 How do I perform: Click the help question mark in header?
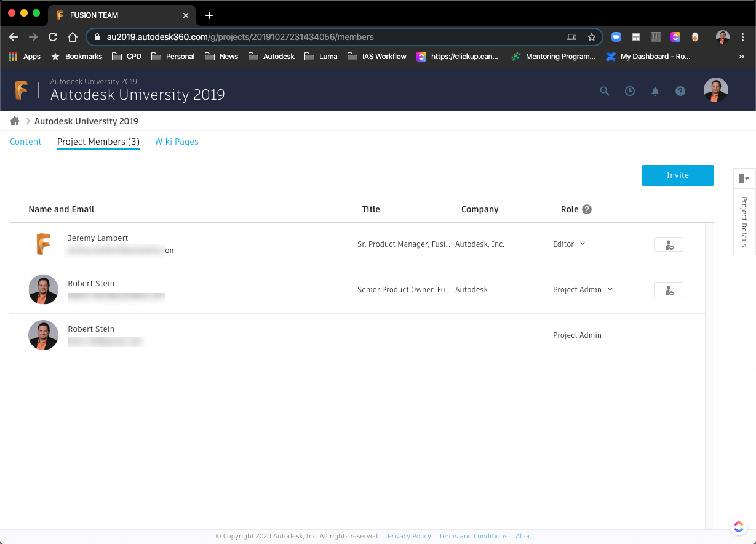(x=680, y=91)
